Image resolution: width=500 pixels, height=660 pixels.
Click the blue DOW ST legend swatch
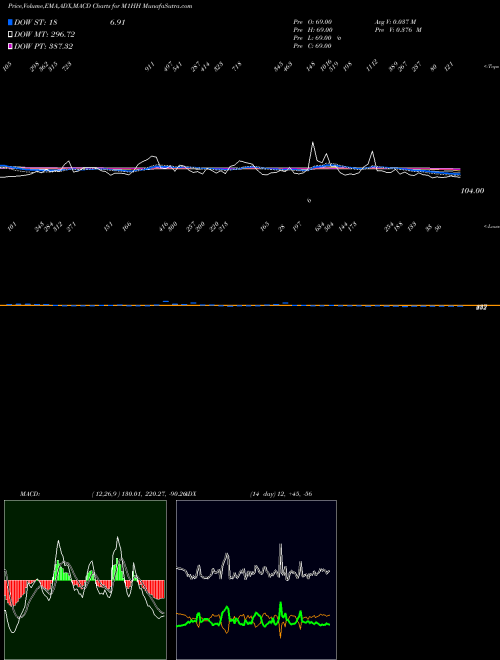(x=11, y=23)
